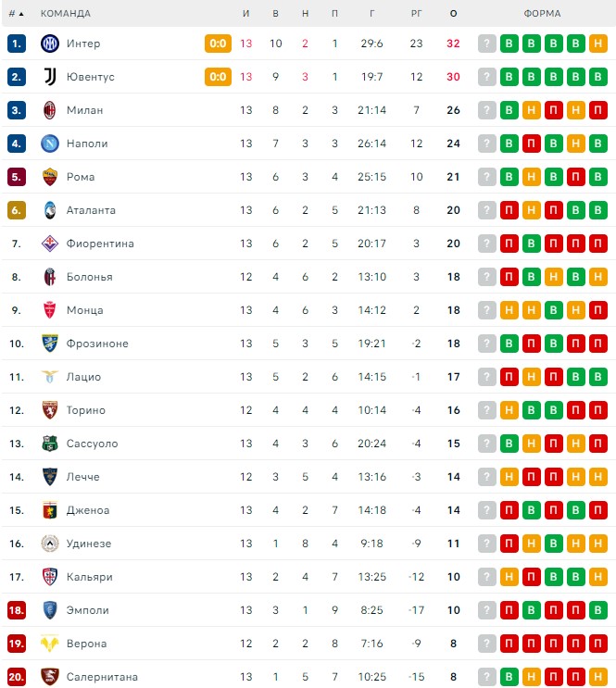The width and height of the screenshot is (616, 688).
Task: Click the Napoli club badge
Action: [x=50, y=144]
